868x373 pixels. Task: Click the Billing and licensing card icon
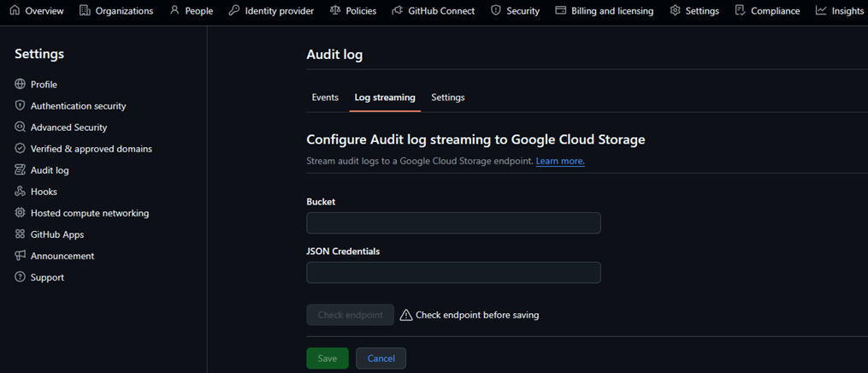(561, 10)
